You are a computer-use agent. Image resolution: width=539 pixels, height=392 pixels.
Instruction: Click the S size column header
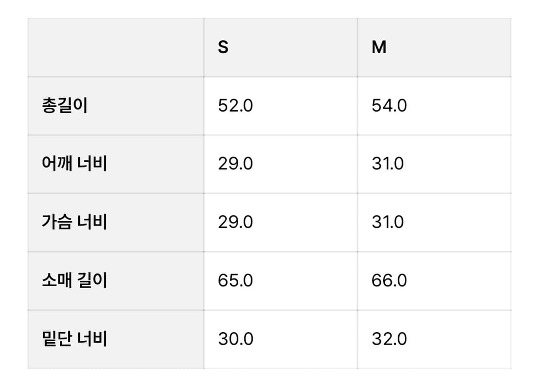223,47
